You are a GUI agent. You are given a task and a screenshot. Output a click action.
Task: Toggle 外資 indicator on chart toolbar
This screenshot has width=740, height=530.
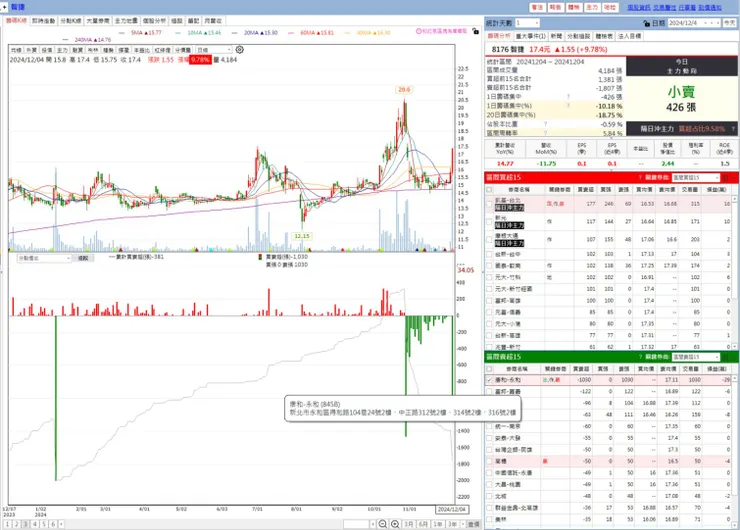click(x=32, y=50)
